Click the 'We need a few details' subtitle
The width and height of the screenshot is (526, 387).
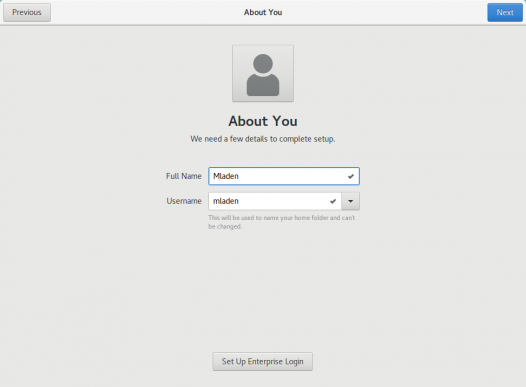(263, 139)
